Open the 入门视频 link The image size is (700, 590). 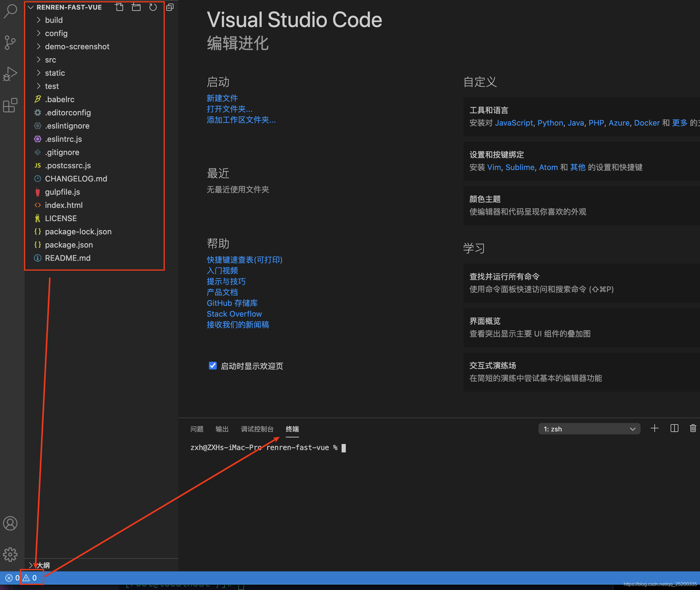click(x=222, y=270)
